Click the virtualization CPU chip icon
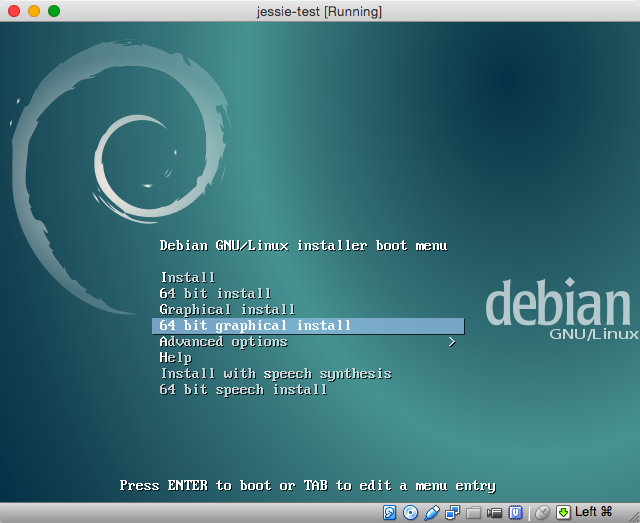This screenshot has height=523, width=640. (x=516, y=512)
